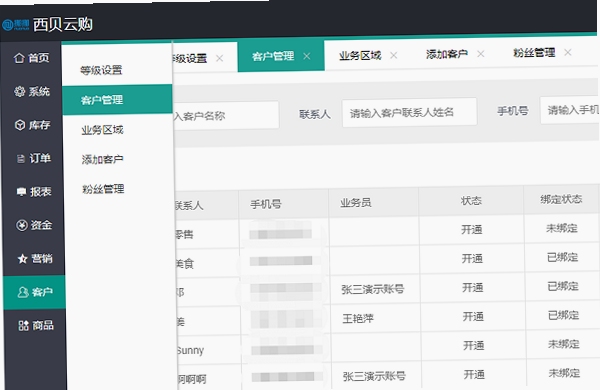The width and height of the screenshot is (600, 390).
Task: Select 客户管理 in the submenu
Action: click(x=117, y=100)
